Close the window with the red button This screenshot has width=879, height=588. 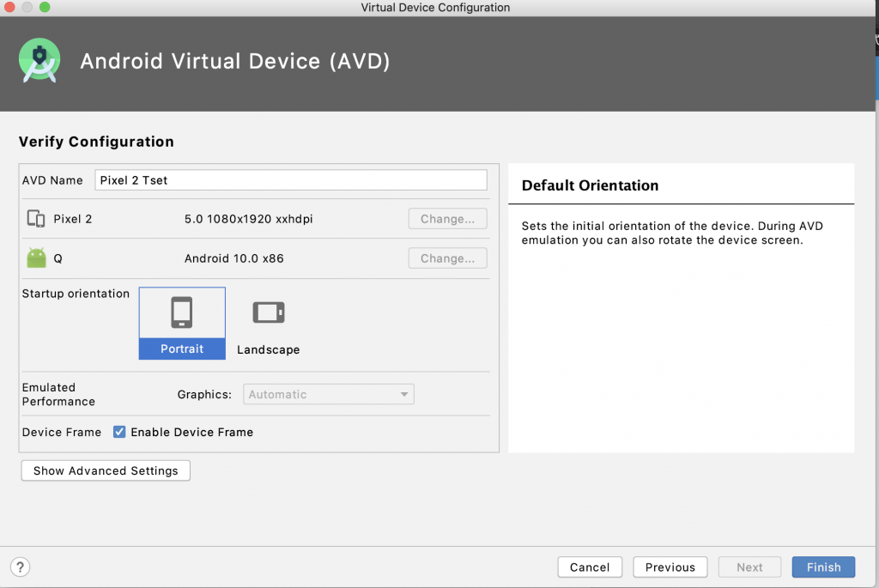click(x=9, y=7)
